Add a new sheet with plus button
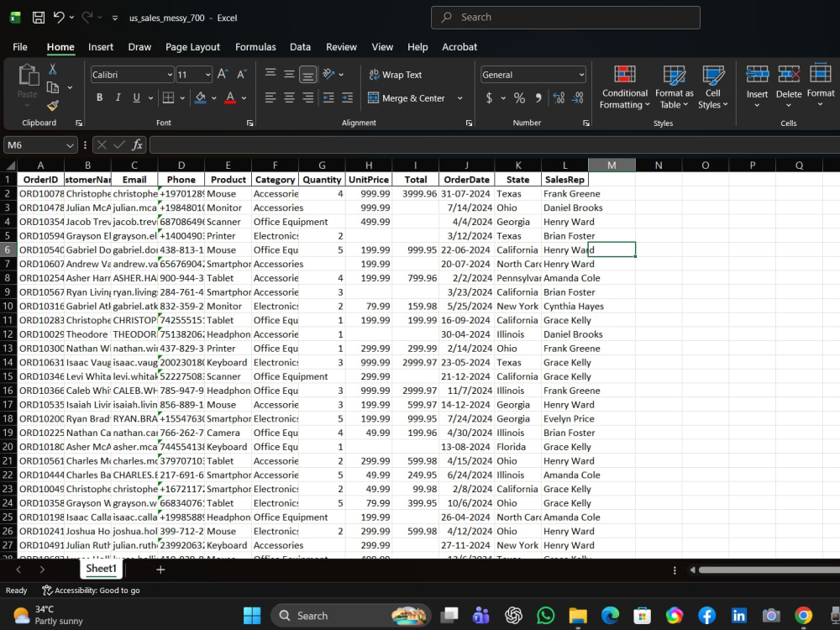Viewport: 840px width, 630px height. (160, 570)
